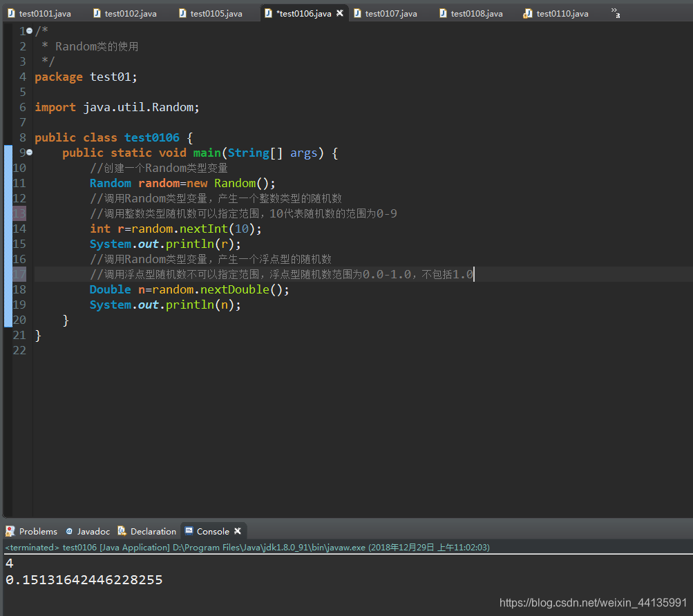Click the Console monitor icon
The width and height of the screenshot is (693, 616).
point(189,531)
